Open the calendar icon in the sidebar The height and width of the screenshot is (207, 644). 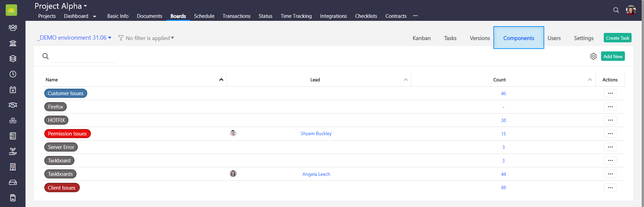coord(13,89)
